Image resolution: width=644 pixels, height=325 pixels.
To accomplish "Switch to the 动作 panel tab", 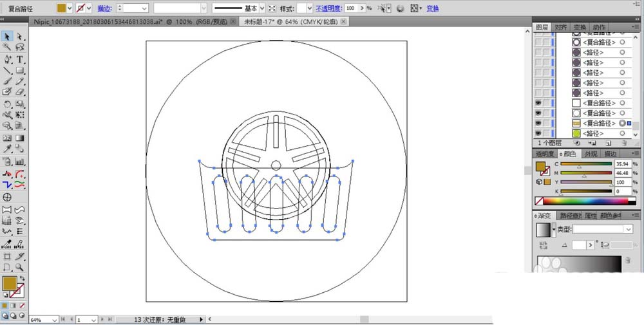I will tap(599, 28).
